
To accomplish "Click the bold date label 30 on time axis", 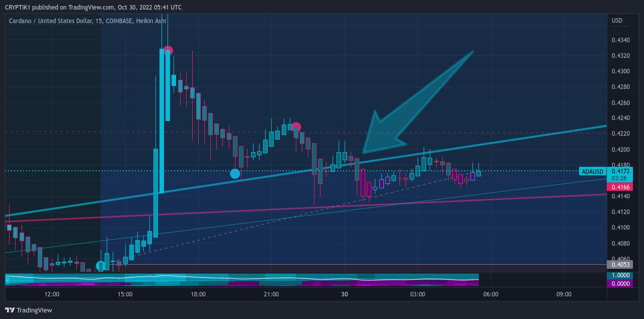I will [x=345, y=294].
